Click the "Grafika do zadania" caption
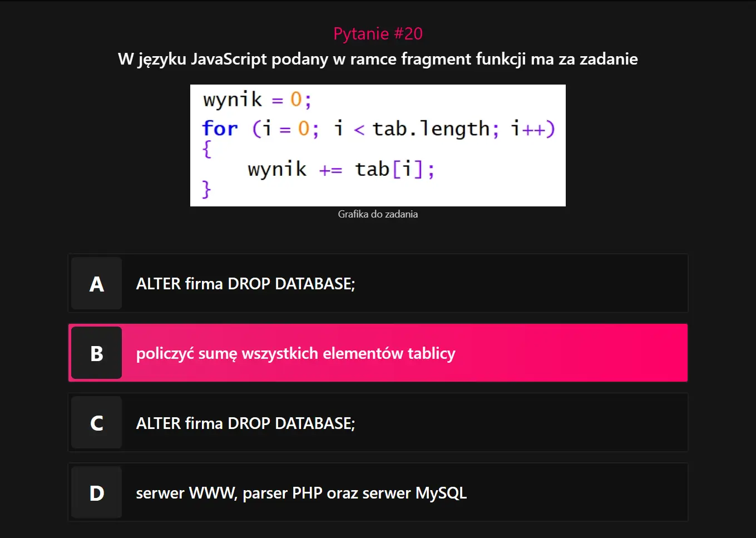 pos(378,214)
